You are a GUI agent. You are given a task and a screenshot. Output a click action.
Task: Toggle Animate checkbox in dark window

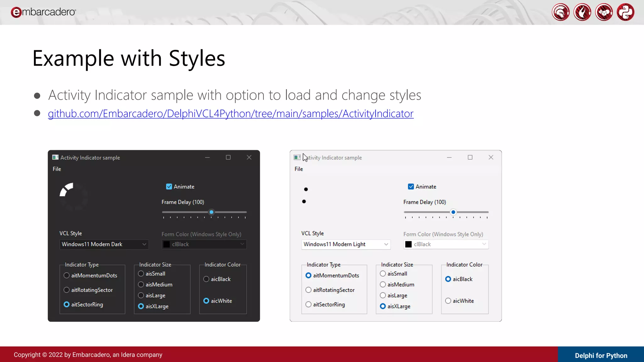coord(180,187)
